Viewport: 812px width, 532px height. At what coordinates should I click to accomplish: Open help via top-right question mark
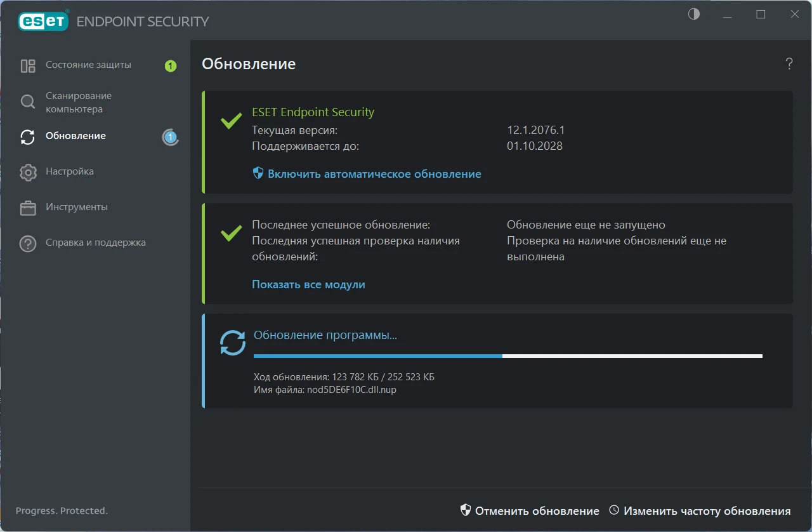(789, 63)
